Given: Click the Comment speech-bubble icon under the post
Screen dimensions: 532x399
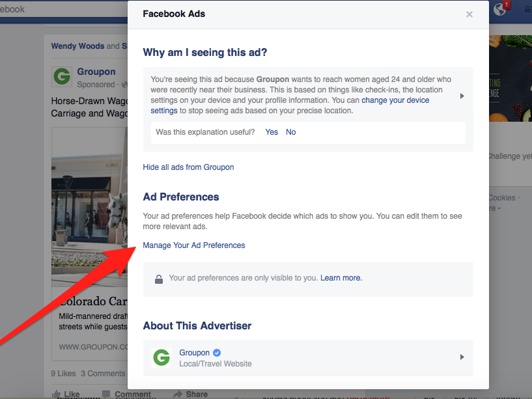Looking at the screenshot, I should tap(106, 394).
